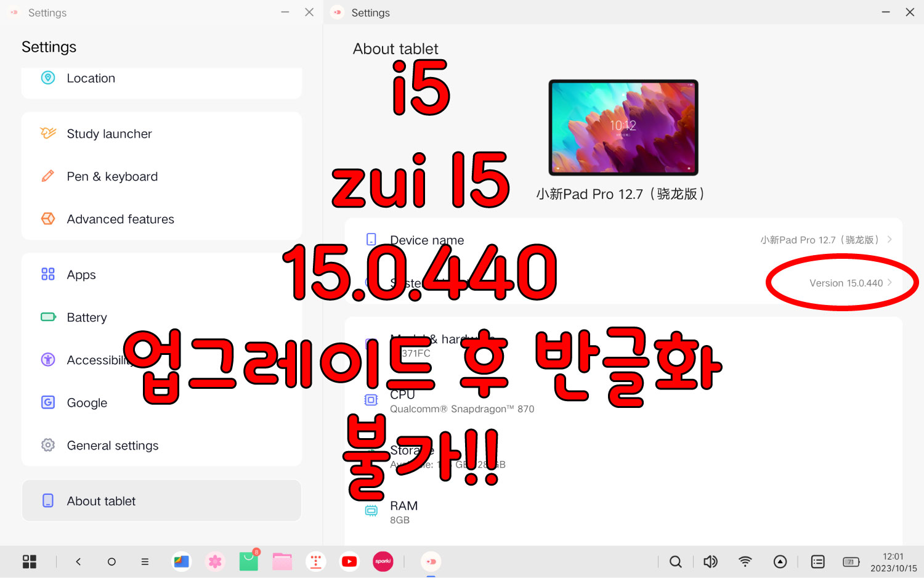Click the battery status indicator
The height and width of the screenshot is (578, 924).
click(x=851, y=561)
